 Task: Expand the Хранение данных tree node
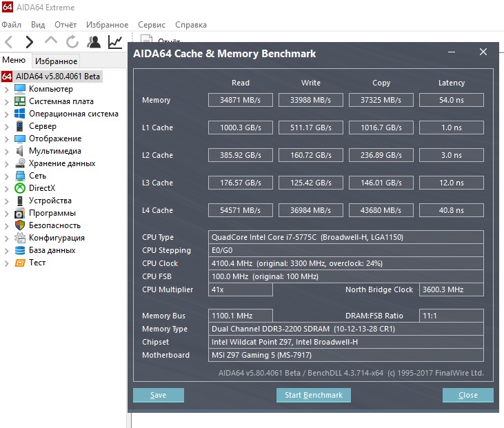point(7,163)
